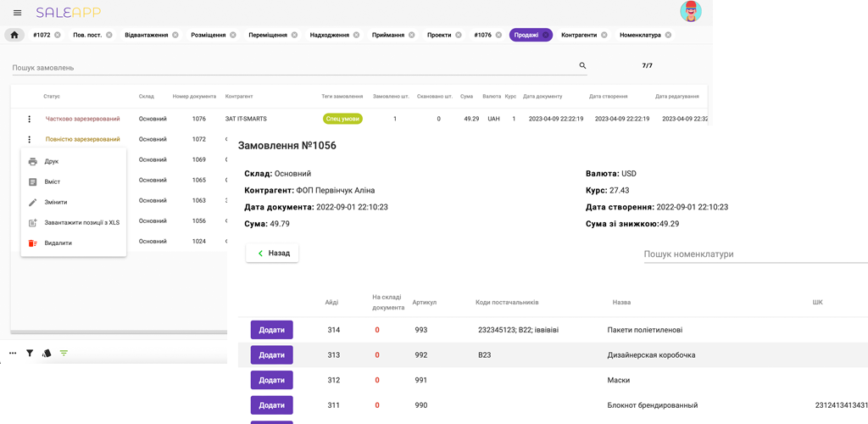Go to the home tab icon
The width and height of the screenshot is (868, 424).
point(14,35)
